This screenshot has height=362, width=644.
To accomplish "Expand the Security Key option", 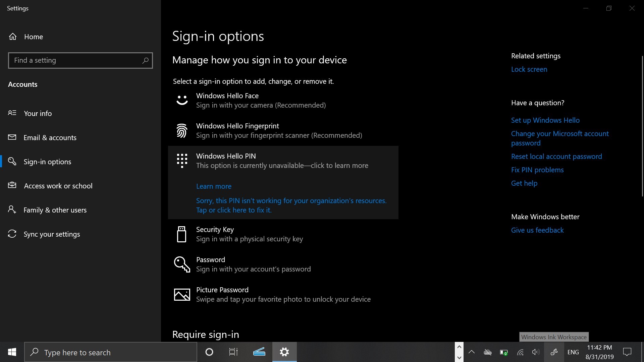I will coord(283,234).
